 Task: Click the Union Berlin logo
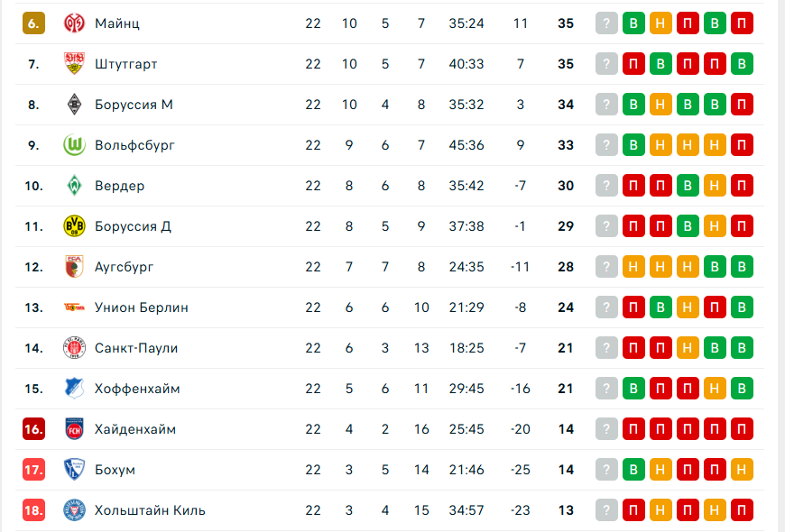pyautogui.click(x=74, y=307)
